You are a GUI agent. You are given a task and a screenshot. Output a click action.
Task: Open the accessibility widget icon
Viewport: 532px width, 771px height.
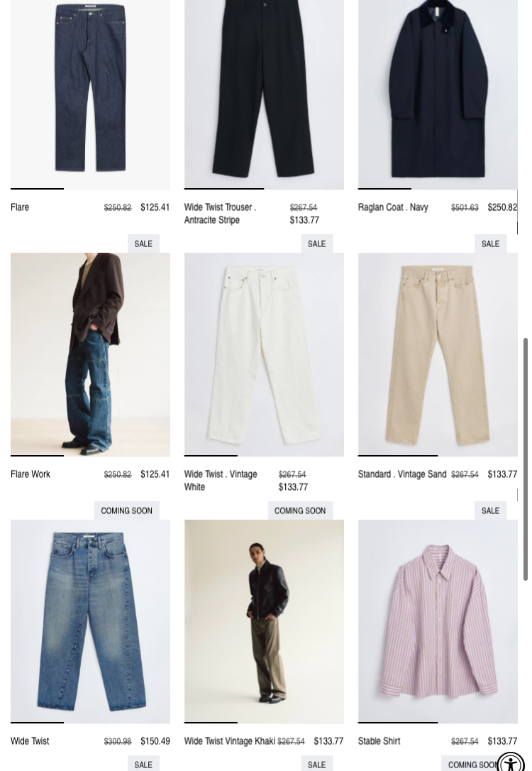[x=511, y=762]
